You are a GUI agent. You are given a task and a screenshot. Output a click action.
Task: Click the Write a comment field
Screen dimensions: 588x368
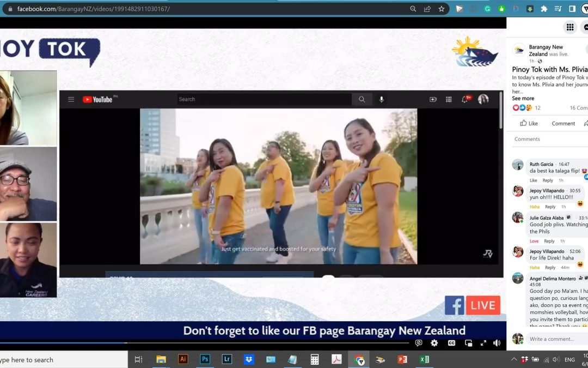(552, 339)
